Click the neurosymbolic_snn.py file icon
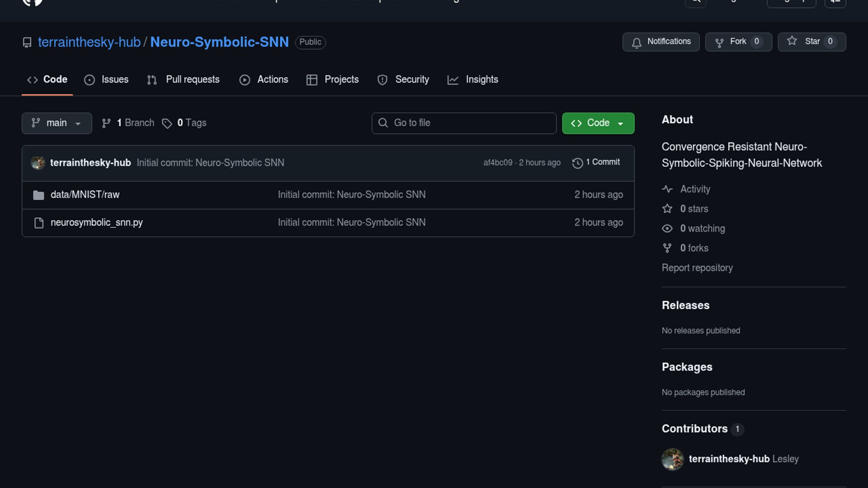Image resolution: width=868 pixels, height=488 pixels. pos(39,223)
